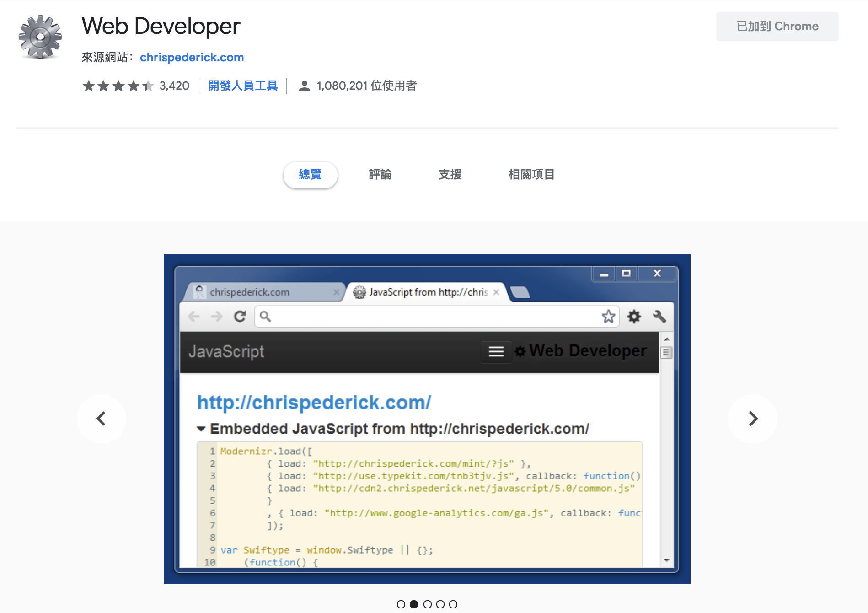Select the third carousel dot

tap(428, 604)
